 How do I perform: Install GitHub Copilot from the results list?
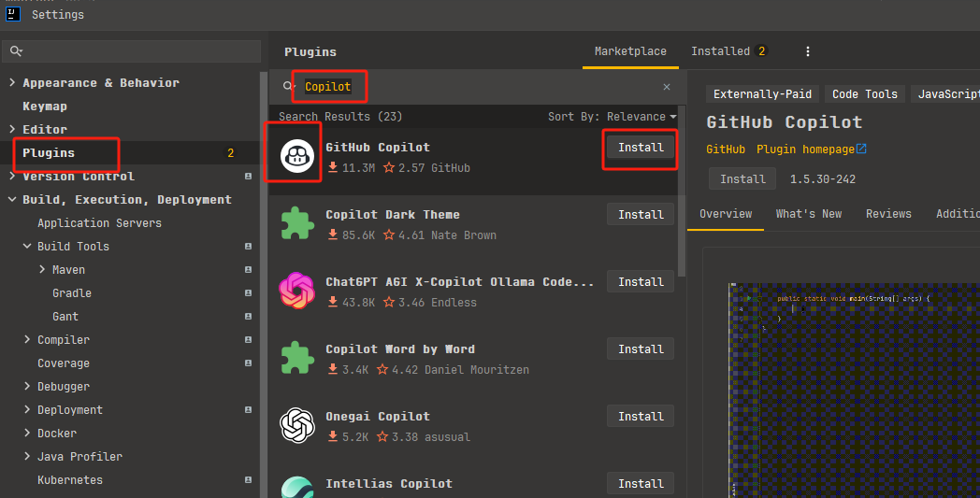pyautogui.click(x=641, y=148)
